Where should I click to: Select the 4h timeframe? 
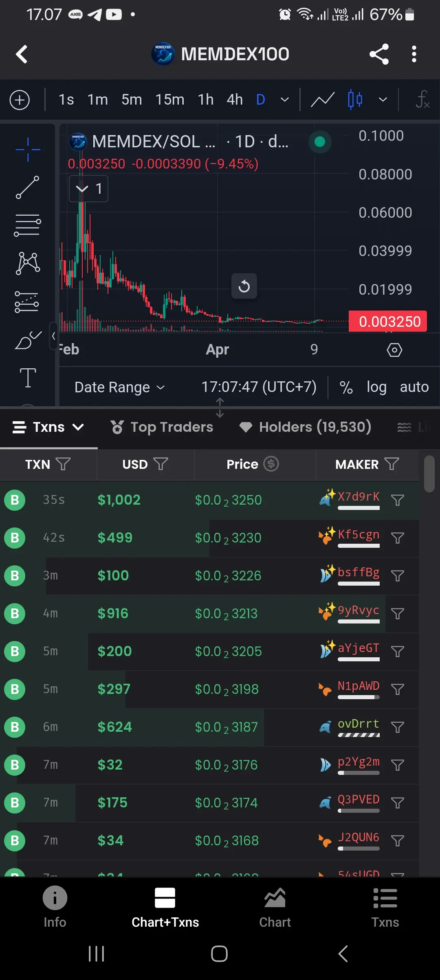235,100
